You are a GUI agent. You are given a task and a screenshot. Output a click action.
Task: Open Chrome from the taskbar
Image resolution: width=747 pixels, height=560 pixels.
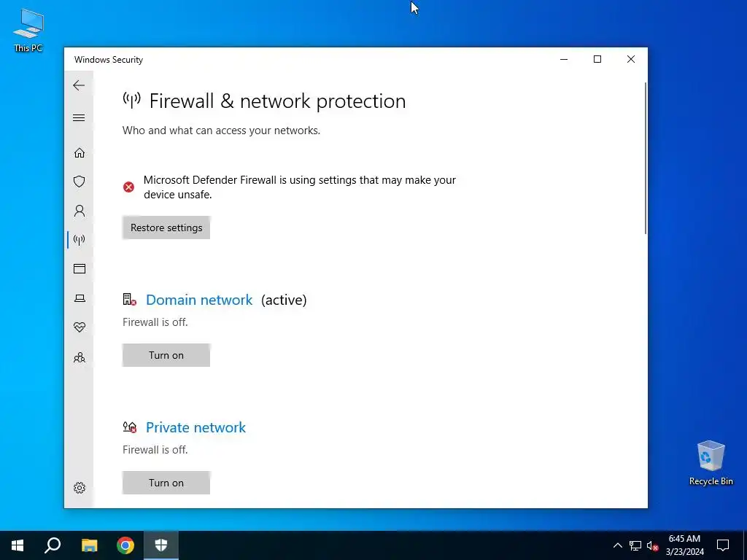click(125, 545)
